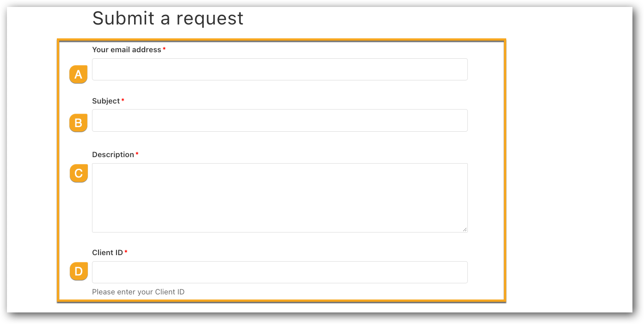The height and width of the screenshot is (324, 644).
Task: Click the red asterisk beside Your email address
Action: tap(164, 49)
